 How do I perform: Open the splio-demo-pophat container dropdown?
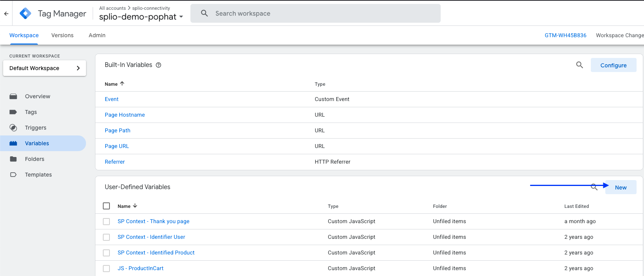pyautogui.click(x=141, y=17)
